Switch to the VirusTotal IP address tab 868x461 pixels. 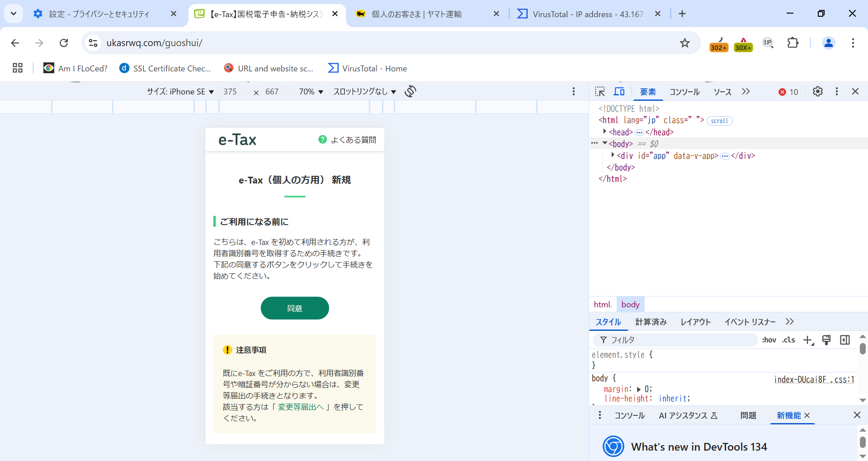point(589,14)
